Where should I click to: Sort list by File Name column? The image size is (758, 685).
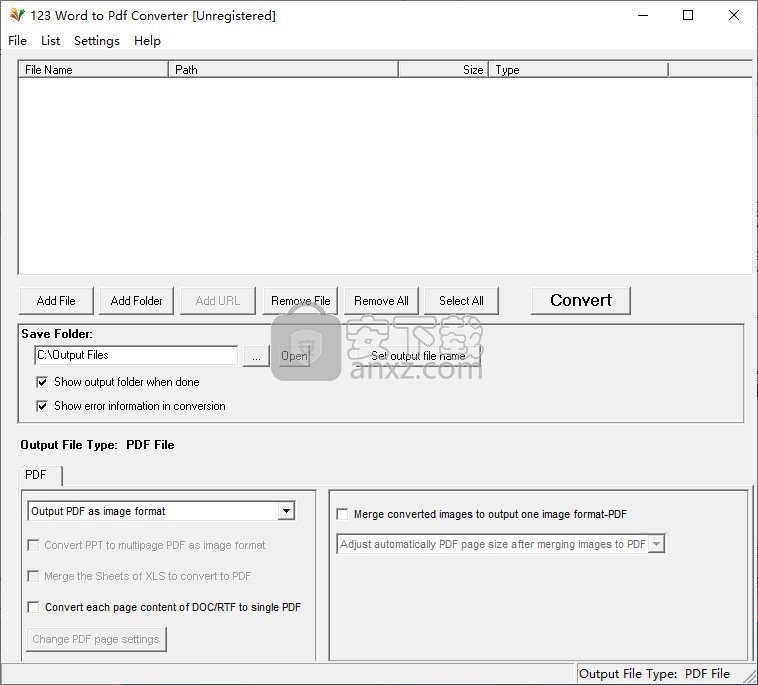[93, 70]
